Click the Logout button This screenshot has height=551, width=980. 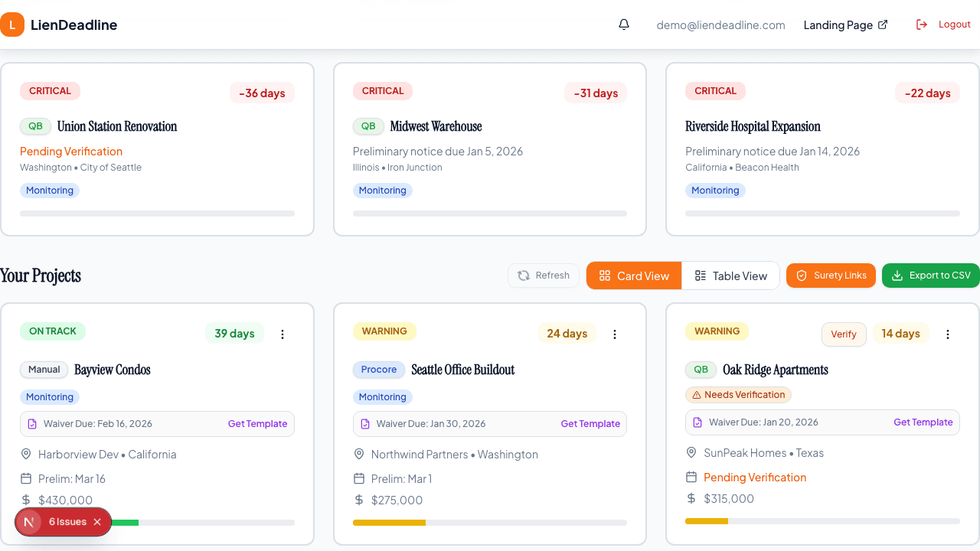click(x=943, y=24)
